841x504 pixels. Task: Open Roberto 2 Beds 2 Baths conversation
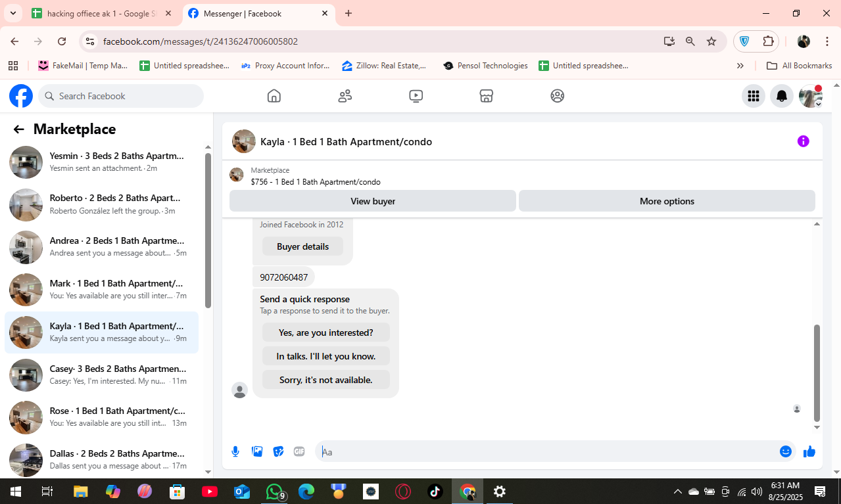pos(102,204)
